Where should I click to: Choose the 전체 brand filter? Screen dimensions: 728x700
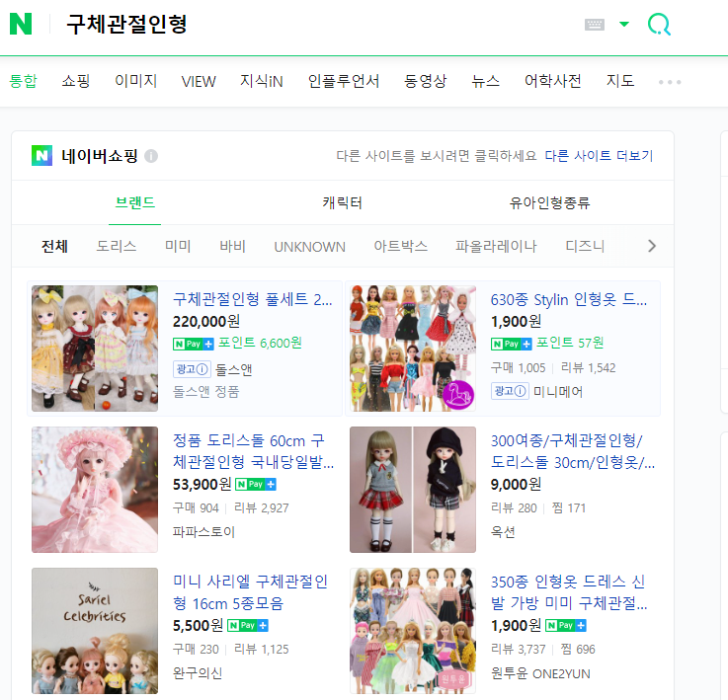click(x=54, y=247)
